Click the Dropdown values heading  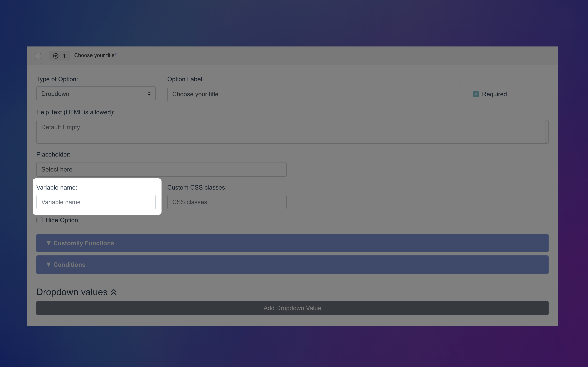(72, 292)
